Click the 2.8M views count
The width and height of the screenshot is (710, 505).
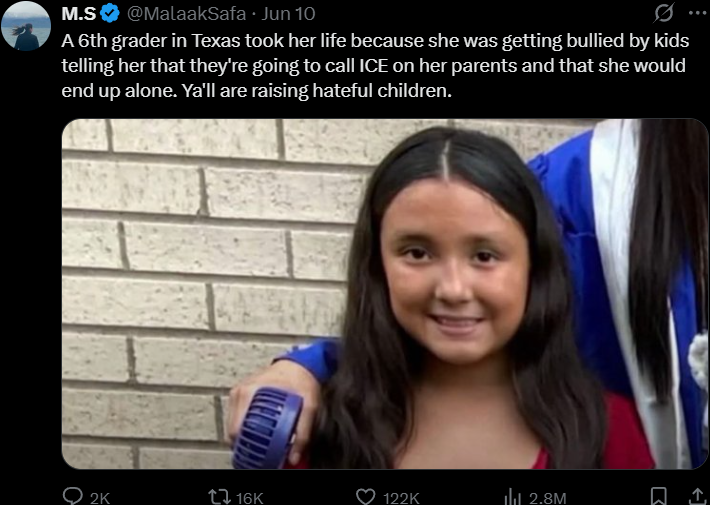click(547, 498)
